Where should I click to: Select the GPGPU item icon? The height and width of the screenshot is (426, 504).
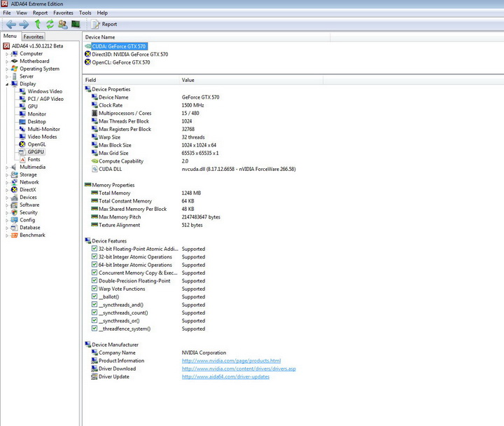tap(22, 152)
